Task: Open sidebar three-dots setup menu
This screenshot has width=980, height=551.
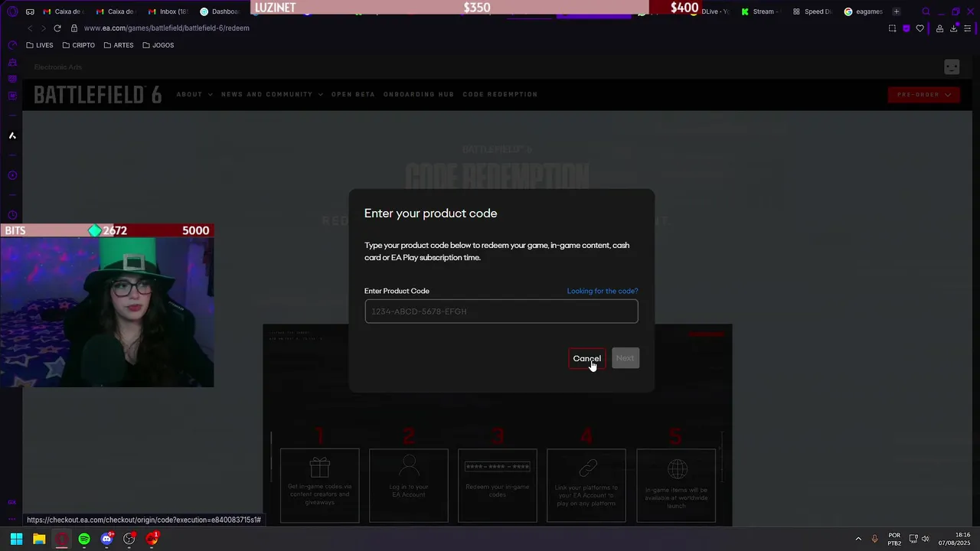Action: 12,520
